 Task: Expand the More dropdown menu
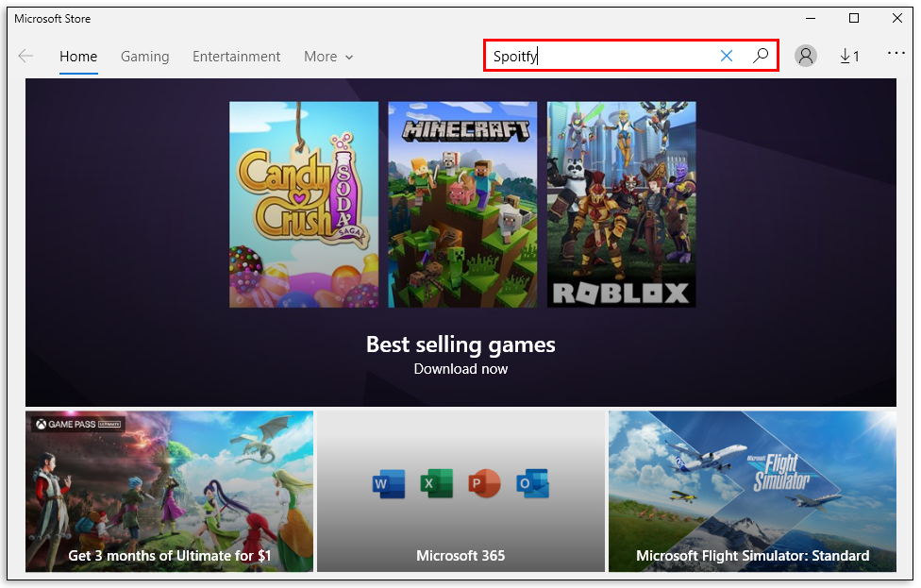click(x=328, y=57)
